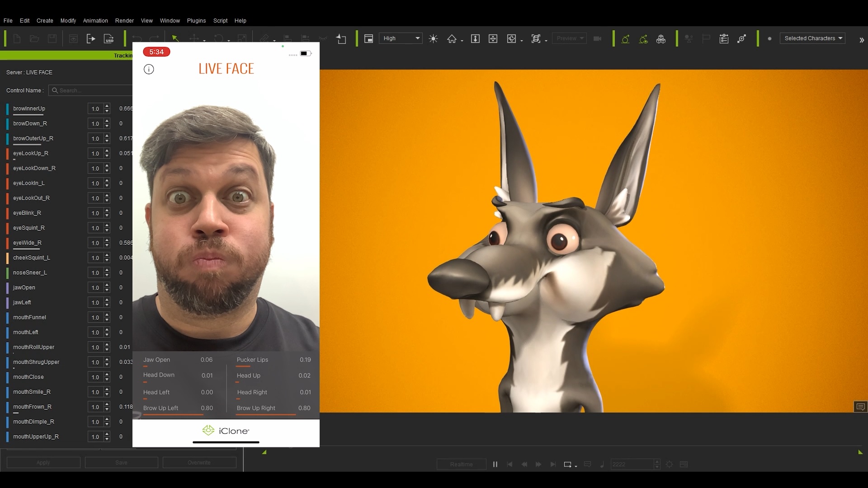868x488 pixels.
Task: Pause playback with the pause button
Action: pos(495,464)
